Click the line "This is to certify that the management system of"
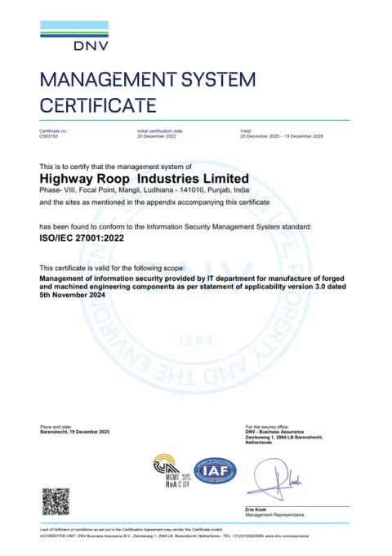 [x=115, y=167]
